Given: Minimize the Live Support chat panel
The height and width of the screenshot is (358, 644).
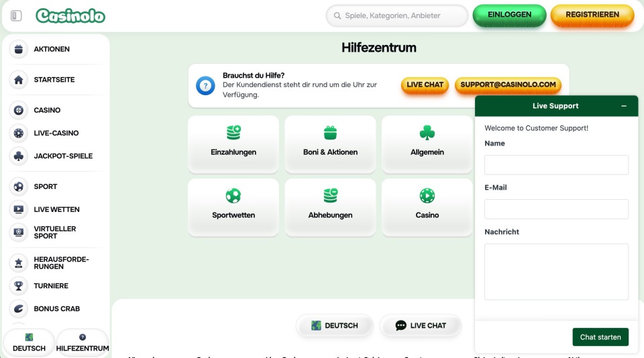Looking at the screenshot, I should pos(624,106).
